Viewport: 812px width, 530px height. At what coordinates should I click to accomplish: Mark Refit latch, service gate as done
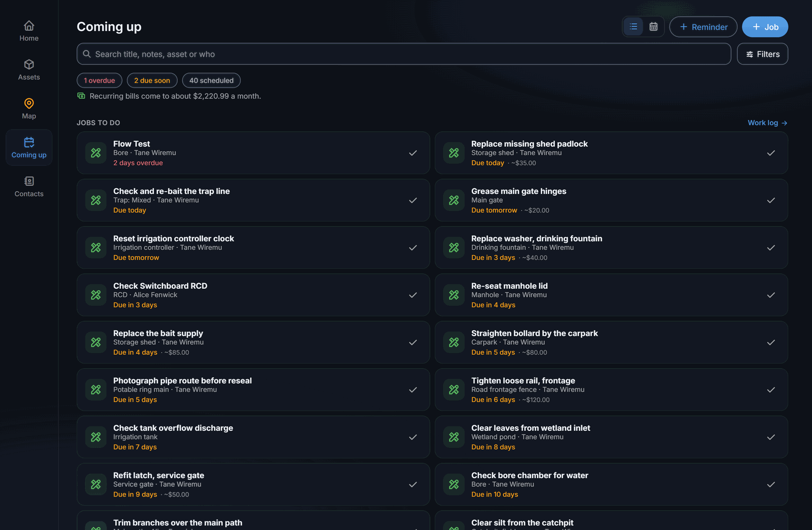413,484
